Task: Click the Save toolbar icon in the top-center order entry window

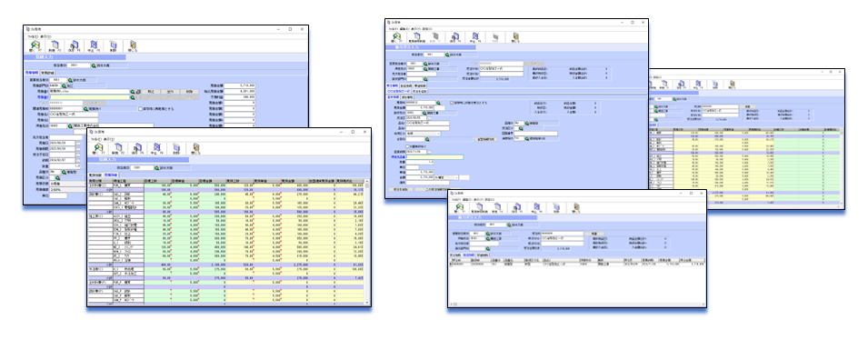Action: click(x=455, y=37)
